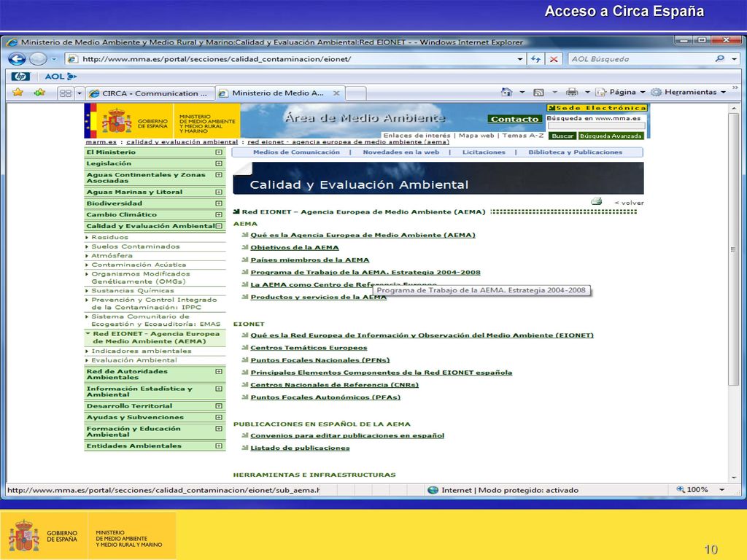Viewport: 747px width, 560px height.
Task: Select the Ministerio de Medio A... tab
Action: [279, 93]
